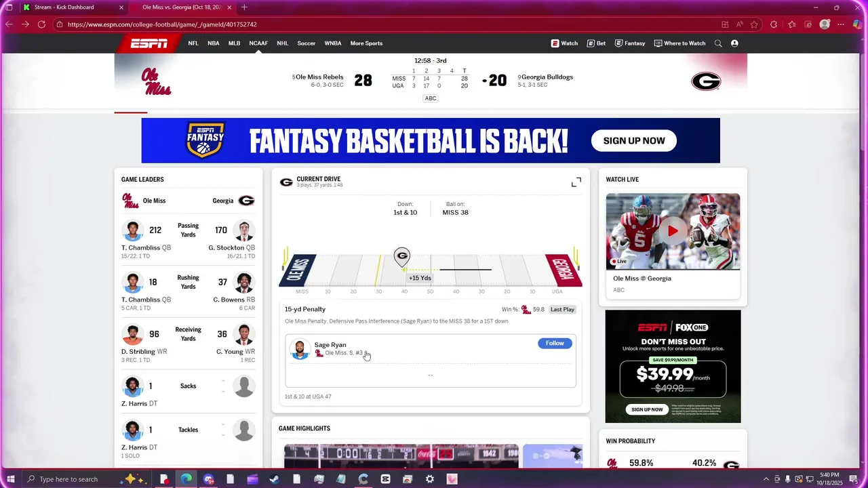Open Settings gear in taskbar

pyautogui.click(x=430, y=479)
